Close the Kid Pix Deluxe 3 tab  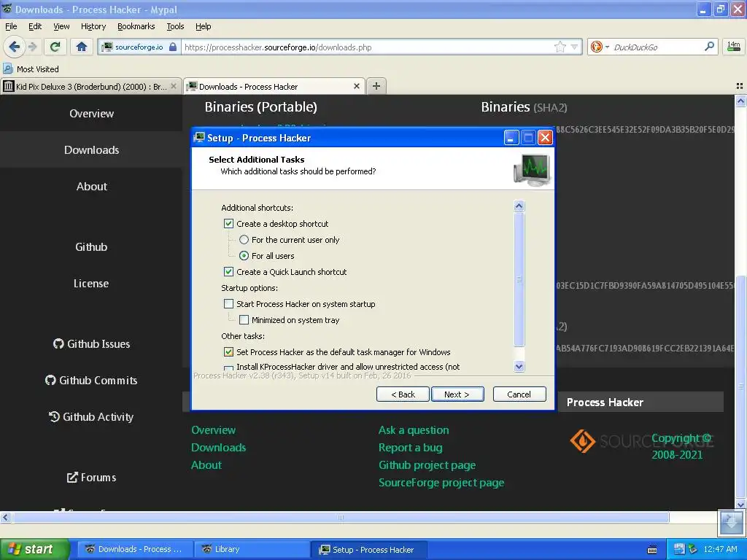(174, 86)
